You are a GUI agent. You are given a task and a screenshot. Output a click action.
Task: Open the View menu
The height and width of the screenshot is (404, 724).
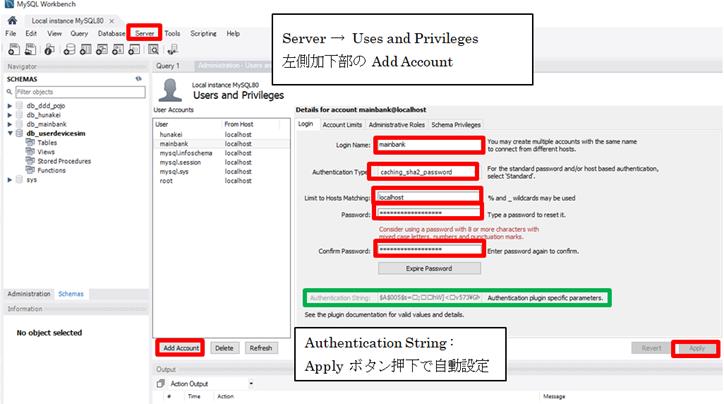tap(54, 33)
